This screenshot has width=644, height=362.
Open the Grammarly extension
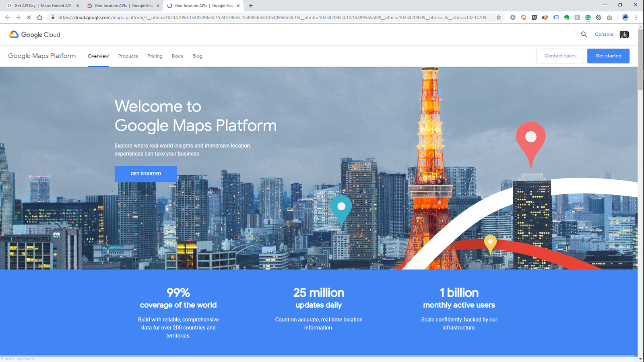588,17
